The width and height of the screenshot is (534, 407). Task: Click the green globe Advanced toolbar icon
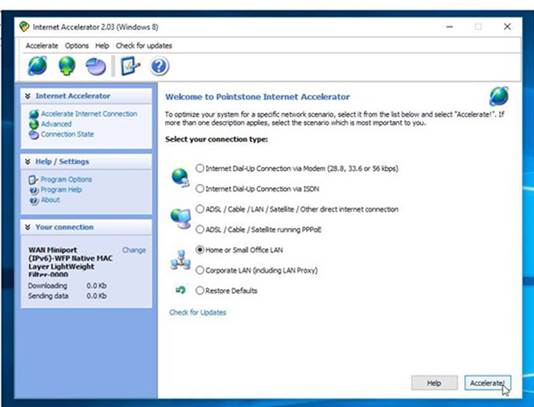tap(67, 66)
